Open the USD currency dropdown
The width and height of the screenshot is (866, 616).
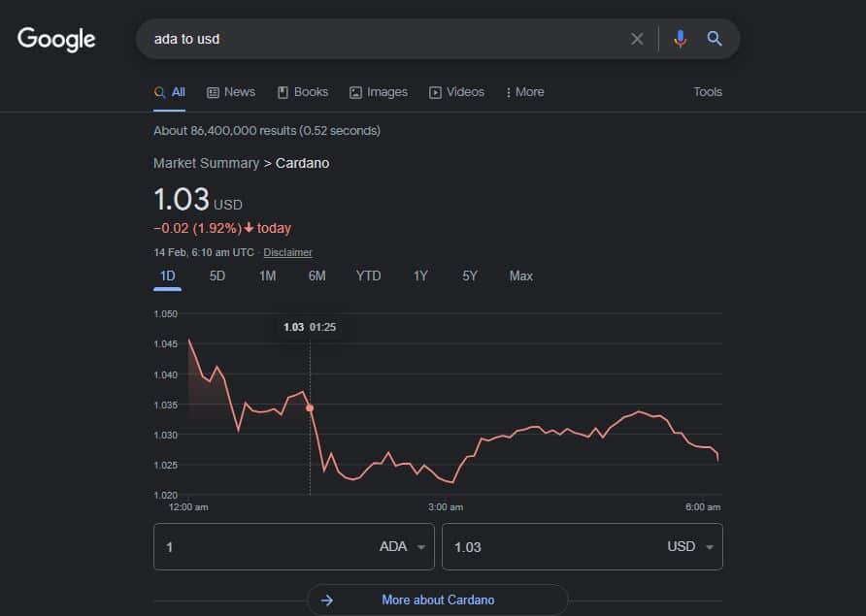[690, 547]
